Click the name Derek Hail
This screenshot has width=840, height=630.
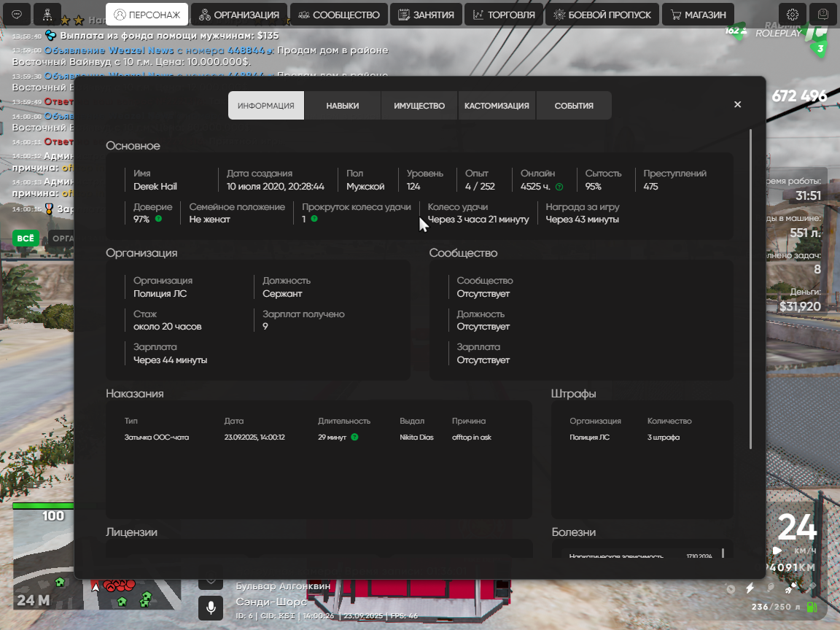click(x=155, y=187)
